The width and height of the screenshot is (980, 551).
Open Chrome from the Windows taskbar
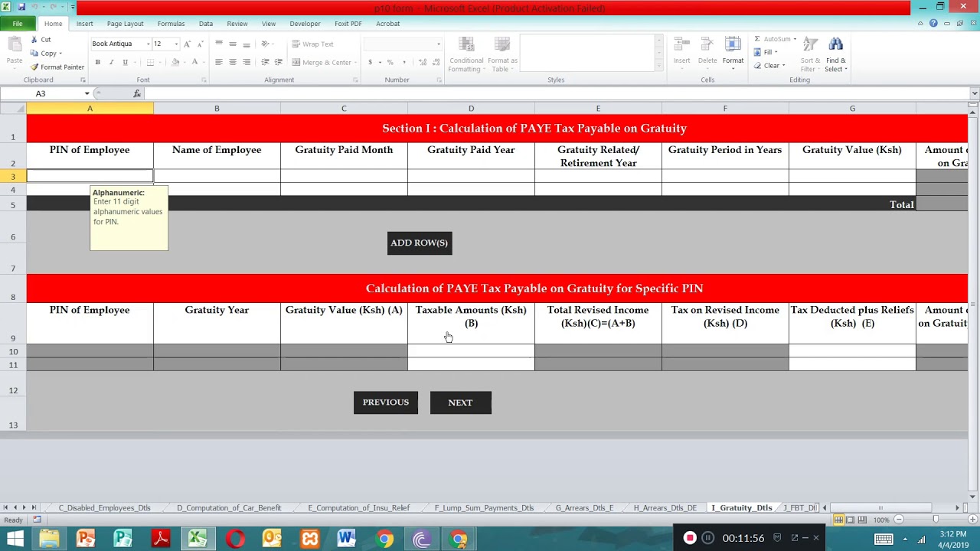click(x=385, y=539)
